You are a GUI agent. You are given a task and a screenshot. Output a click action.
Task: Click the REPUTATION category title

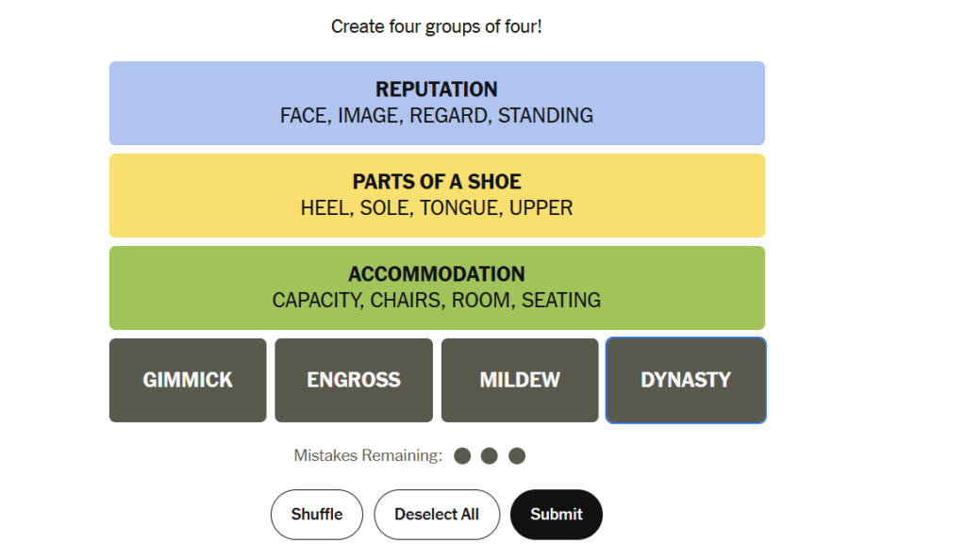pos(437,90)
